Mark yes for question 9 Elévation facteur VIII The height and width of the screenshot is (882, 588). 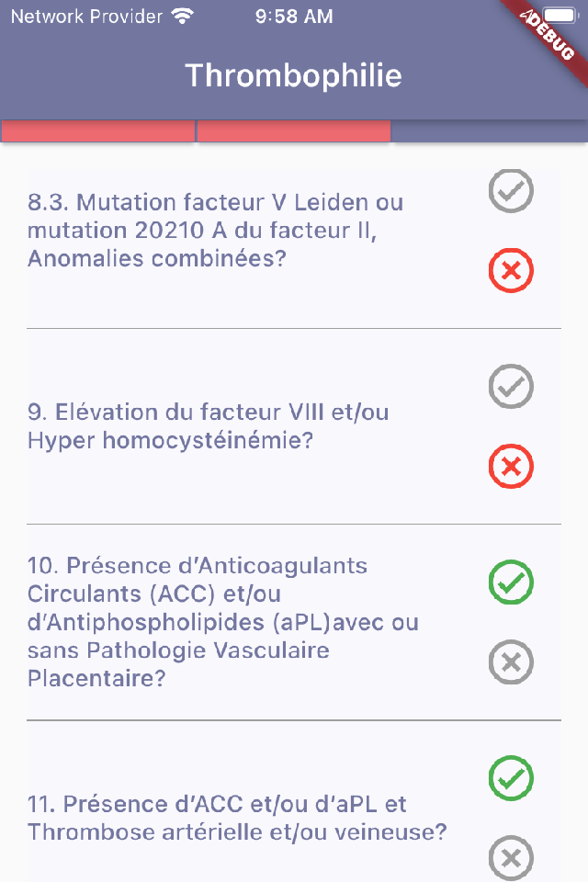click(512, 386)
